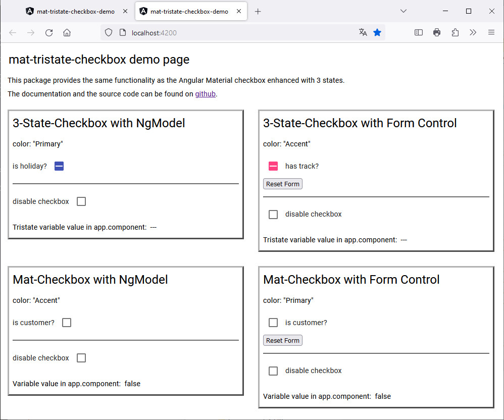Screen dimensions: 504x420
Task: Select the active second demo tab
Action: pyautogui.click(x=191, y=12)
